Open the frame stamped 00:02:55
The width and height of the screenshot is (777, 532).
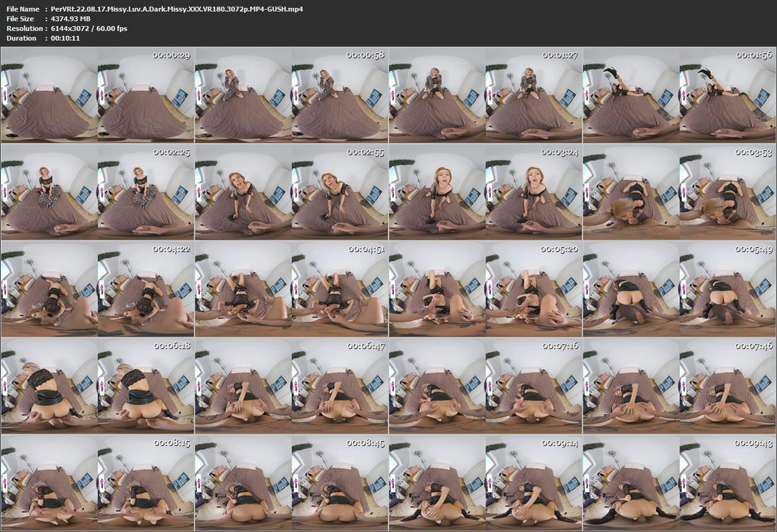coord(292,192)
